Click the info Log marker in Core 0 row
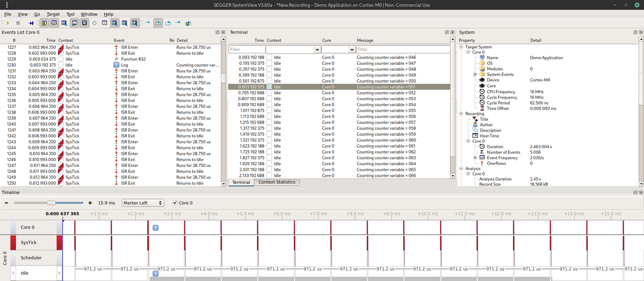Viewport: 644px width, 281px height. click(x=155, y=228)
